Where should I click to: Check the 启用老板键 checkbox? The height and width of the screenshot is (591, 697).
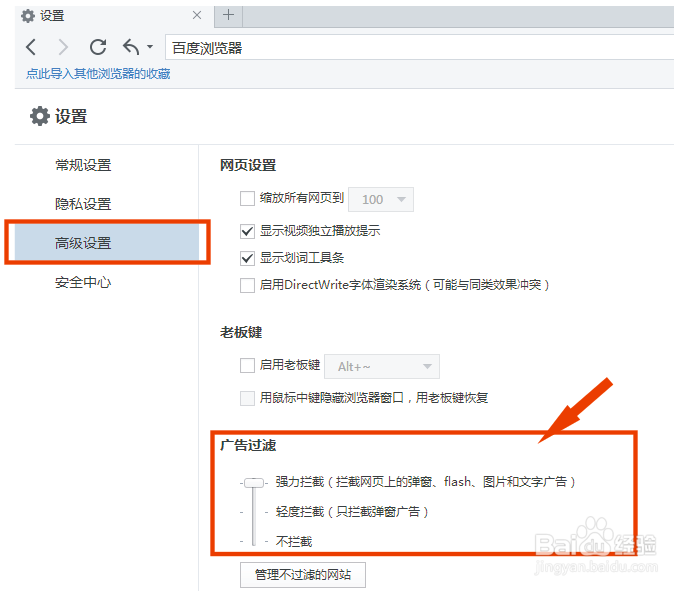(247, 365)
